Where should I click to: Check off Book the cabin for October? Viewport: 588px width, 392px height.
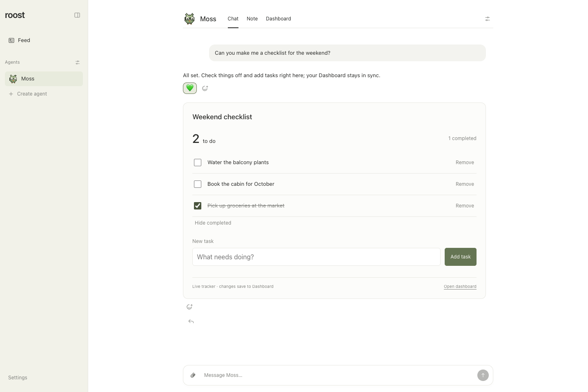[x=198, y=184]
